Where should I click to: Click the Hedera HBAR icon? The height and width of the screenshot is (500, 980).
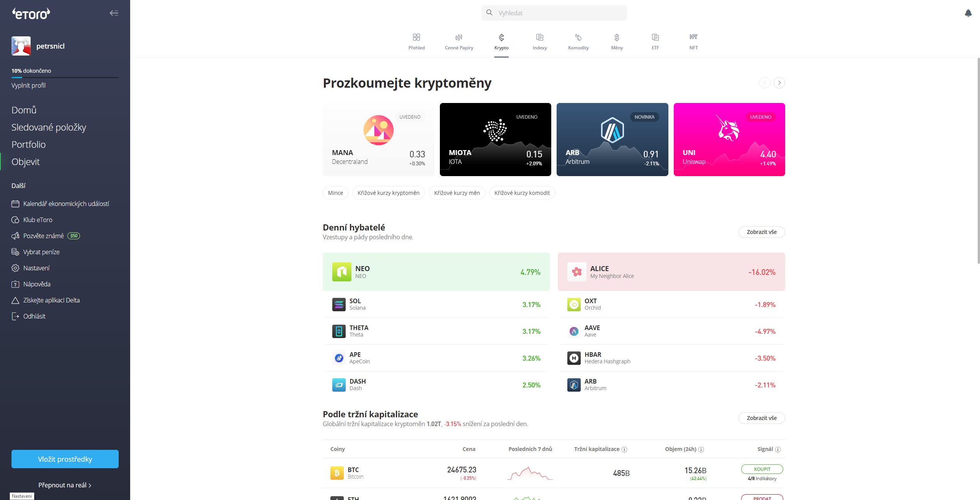574,358
